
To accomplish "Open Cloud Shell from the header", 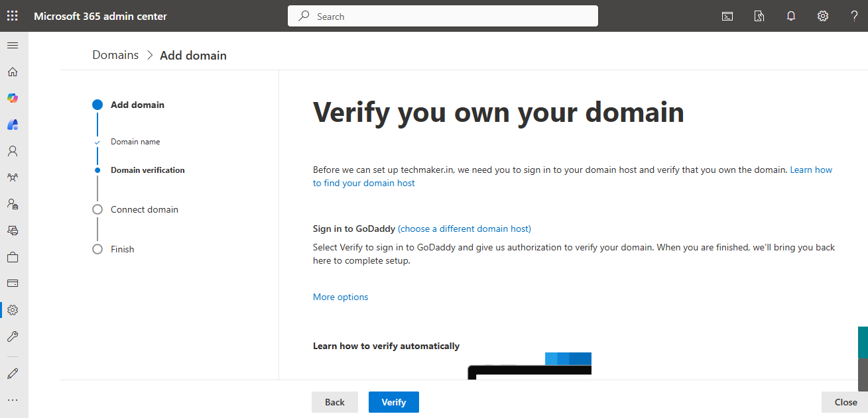I will (727, 17).
